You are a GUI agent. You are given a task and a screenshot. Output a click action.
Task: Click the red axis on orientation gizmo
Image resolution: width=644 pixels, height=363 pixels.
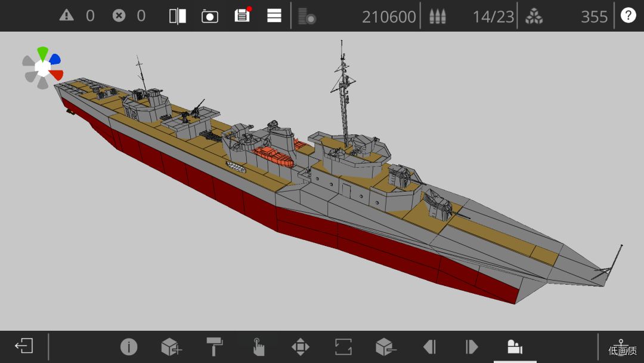click(57, 75)
